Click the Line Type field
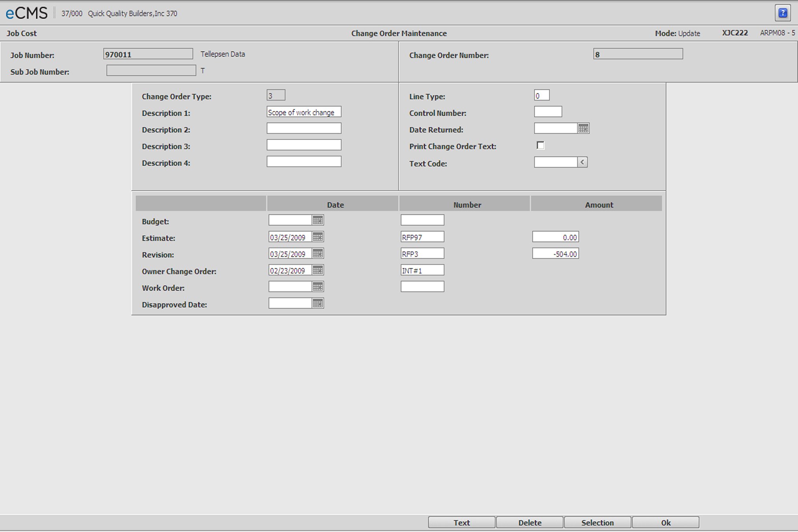The width and height of the screenshot is (798, 532). pos(541,95)
